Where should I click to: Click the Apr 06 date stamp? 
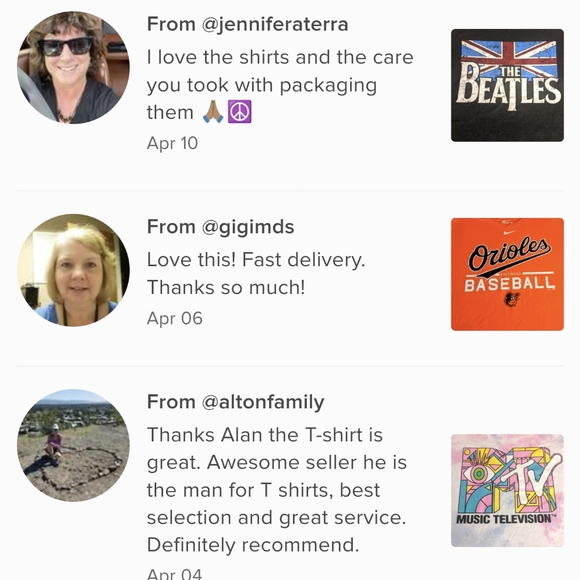175,318
